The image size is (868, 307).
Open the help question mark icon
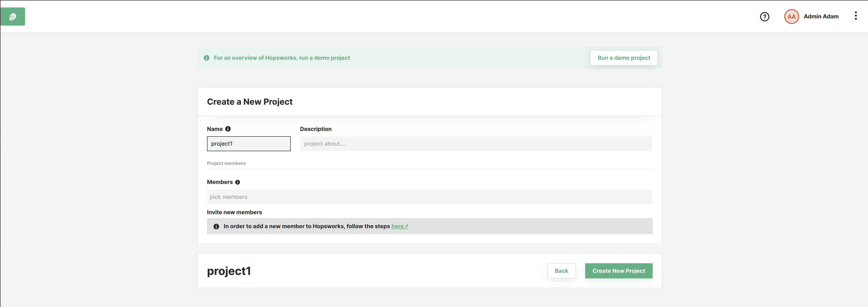click(x=765, y=17)
